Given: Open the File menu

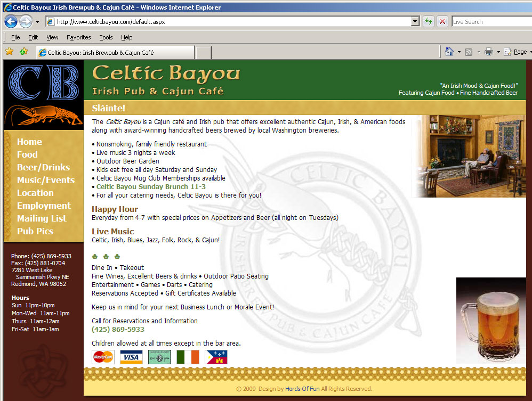Looking at the screenshot, I should pos(15,37).
